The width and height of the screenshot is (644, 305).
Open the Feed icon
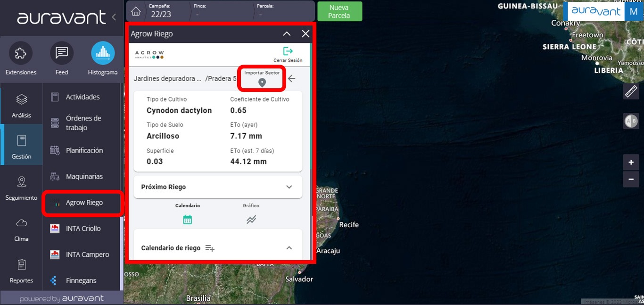(62, 53)
